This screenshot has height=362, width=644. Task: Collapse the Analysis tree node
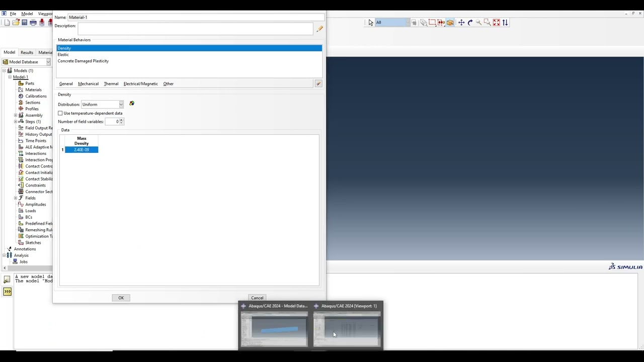click(4, 255)
